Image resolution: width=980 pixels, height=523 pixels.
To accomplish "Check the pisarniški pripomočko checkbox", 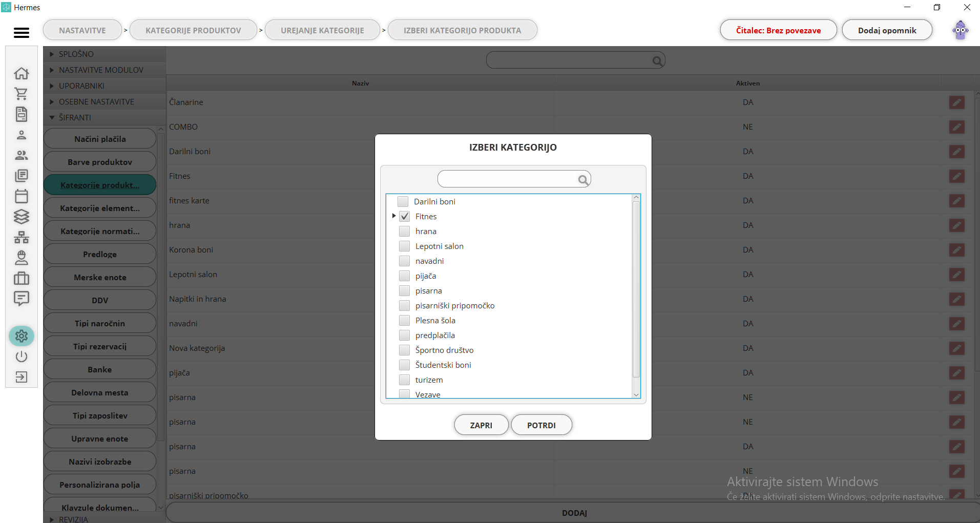I will click(x=405, y=305).
